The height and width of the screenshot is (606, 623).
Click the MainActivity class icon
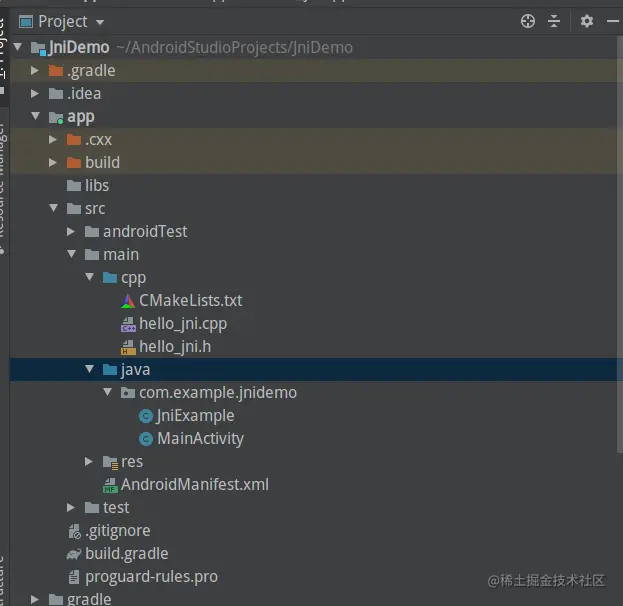pos(146,439)
